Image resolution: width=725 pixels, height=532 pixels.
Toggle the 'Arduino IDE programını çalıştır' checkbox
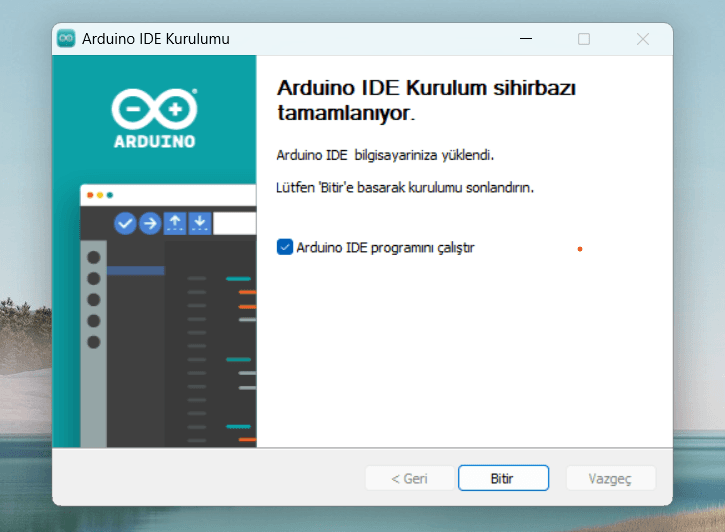point(285,247)
